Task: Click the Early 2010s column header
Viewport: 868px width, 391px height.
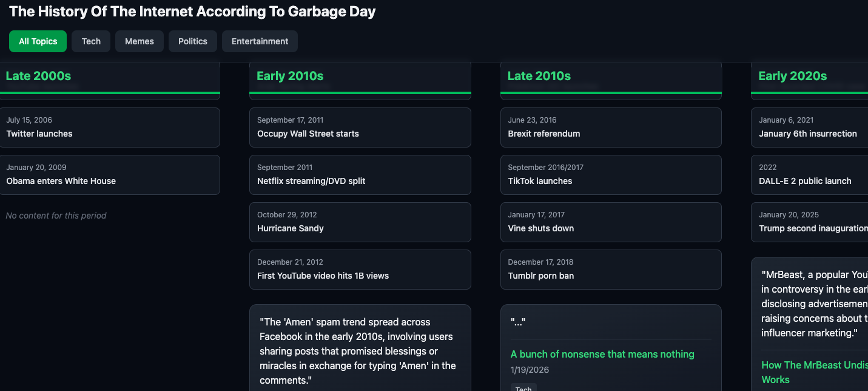Action: point(290,76)
